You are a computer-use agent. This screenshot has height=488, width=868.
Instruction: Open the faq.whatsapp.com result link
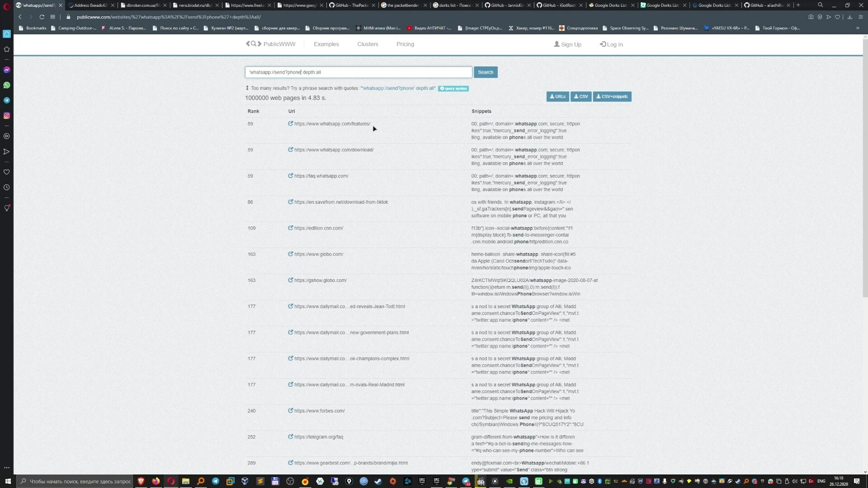click(x=321, y=176)
